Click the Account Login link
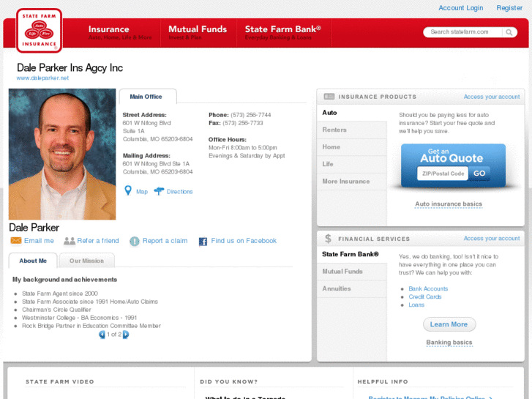The image size is (532, 399). (x=461, y=8)
